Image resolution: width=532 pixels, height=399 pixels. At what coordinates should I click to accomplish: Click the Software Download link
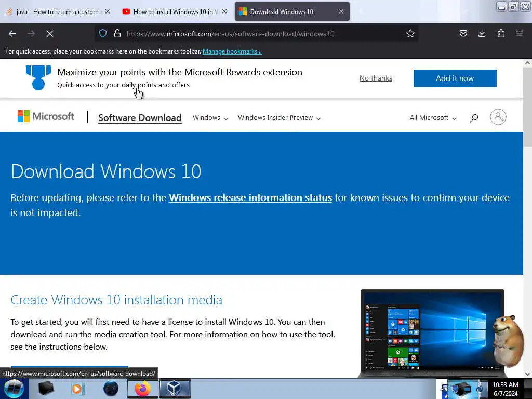coord(140,118)
